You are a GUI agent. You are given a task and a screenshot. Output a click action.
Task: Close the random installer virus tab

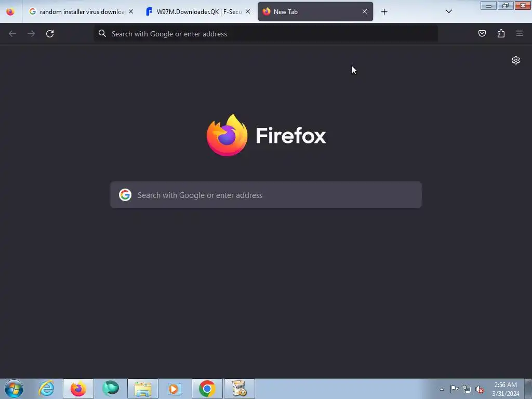coord(131,11)
